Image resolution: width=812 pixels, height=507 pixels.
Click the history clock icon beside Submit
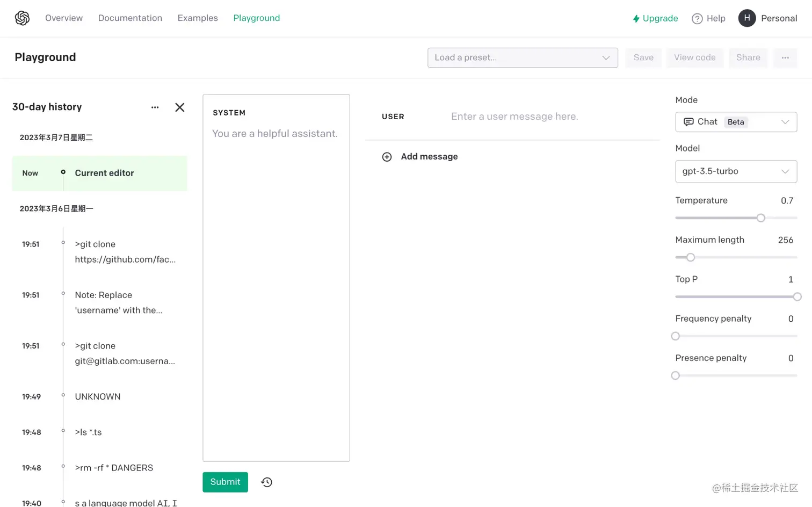point(267,482)
